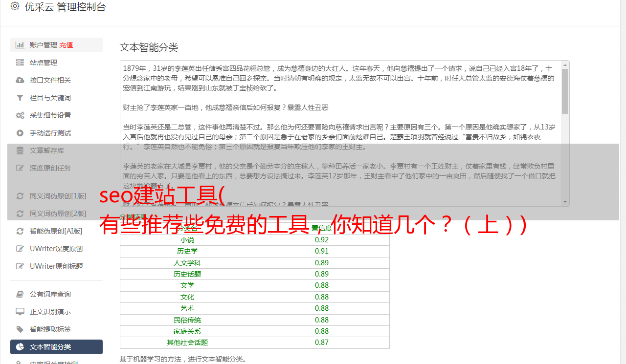Click the tag icon for 智能提取标签
The image size is (626, 364).
click(20, 329)
